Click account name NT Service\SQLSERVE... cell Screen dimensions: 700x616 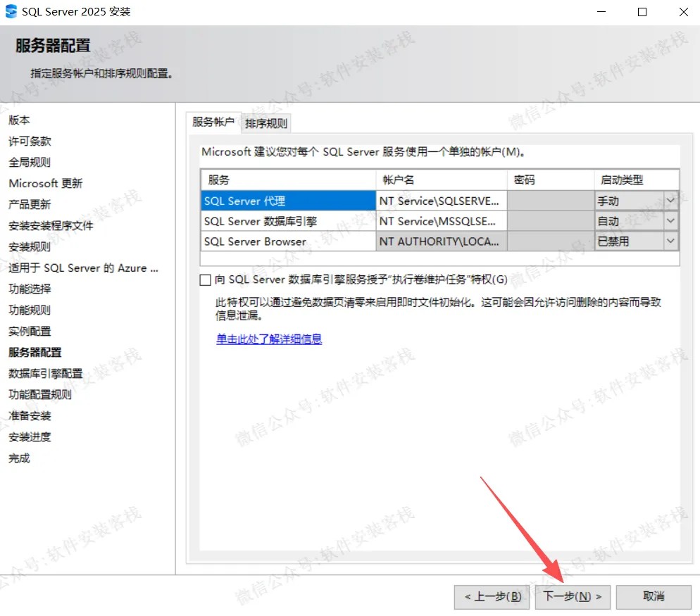coord(442,201)
